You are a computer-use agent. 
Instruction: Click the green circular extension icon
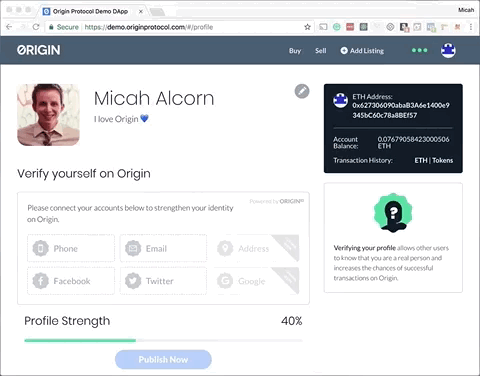(337, 27)
